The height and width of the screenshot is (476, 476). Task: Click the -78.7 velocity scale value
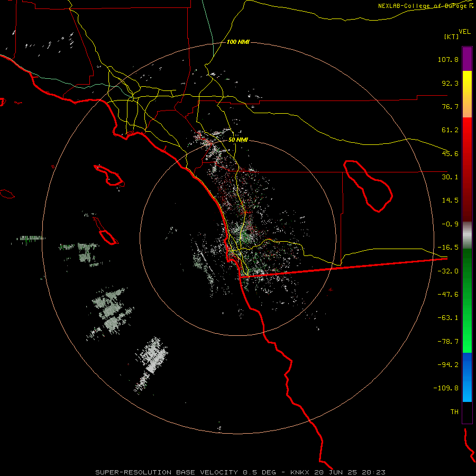[448, 342]
